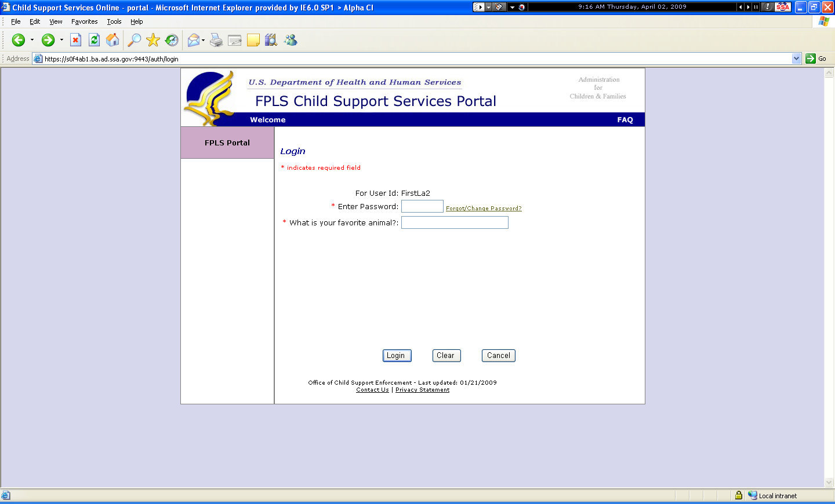Follow the Forgot/Change Password? link
The image size is (835, 504).
(484, 209)
